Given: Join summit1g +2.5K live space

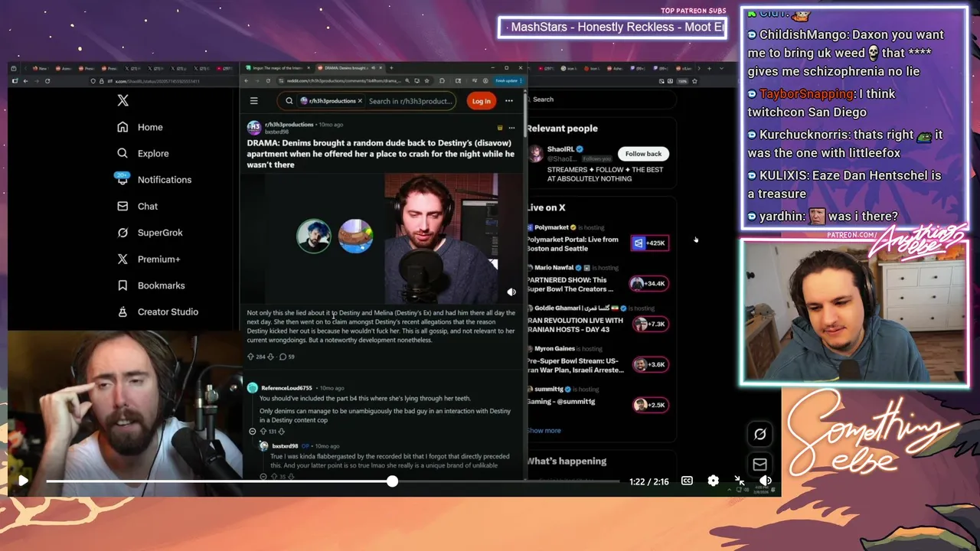Looking at the screenshot, I should point(649,405).
